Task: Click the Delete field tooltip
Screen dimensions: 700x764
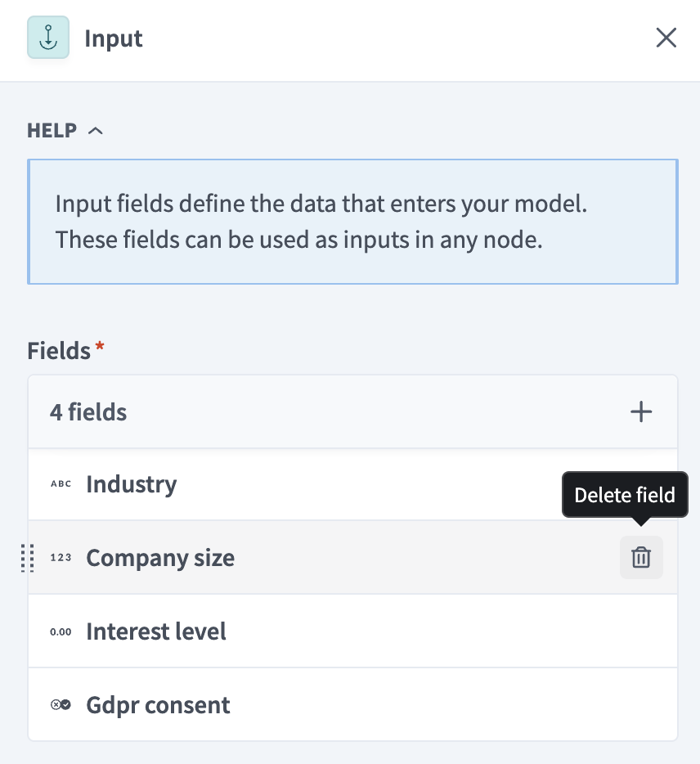Action: (x=624, y=495)
